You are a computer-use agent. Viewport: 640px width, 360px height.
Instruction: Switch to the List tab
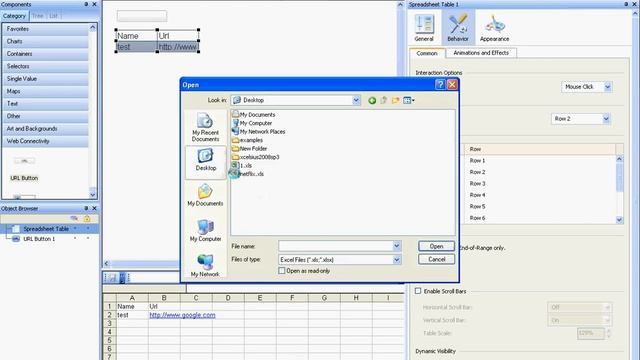tap(53, 16)
